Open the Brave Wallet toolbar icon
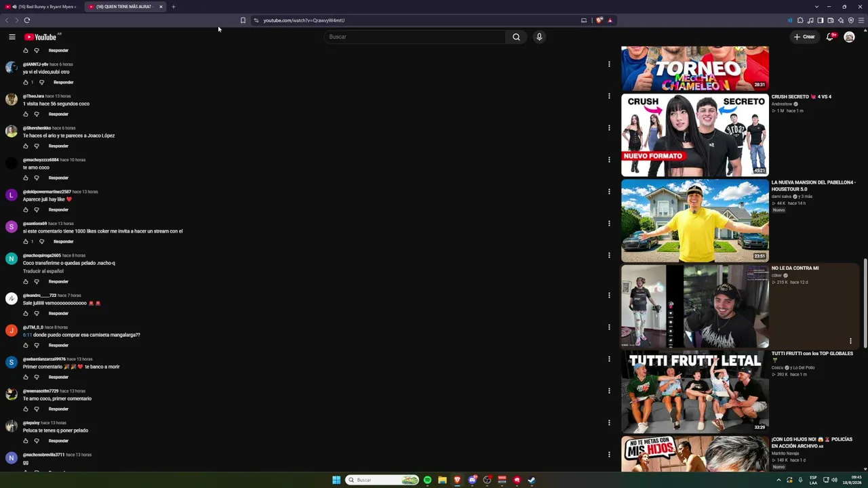Image resolution: width=868 pixels, height=488 pixels. (x=831, y=20)
